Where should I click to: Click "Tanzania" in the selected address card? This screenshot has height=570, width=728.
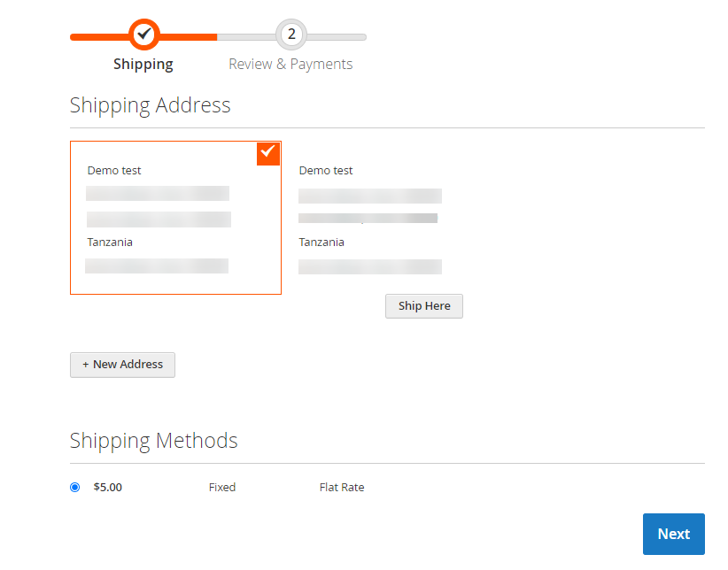coord(110,243)
